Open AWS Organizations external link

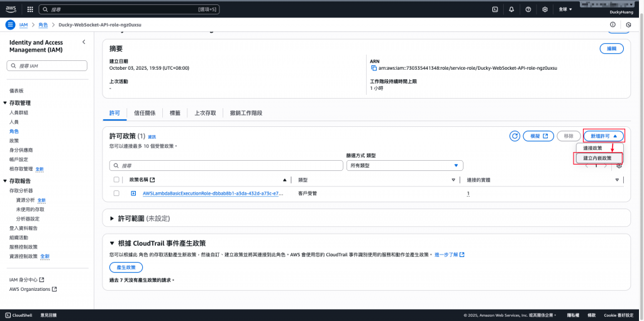click(33, 289)
